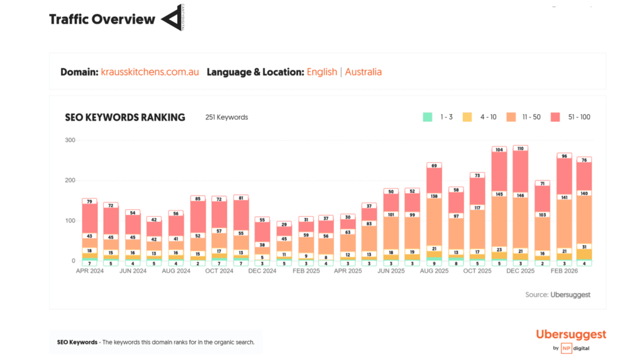Click the APR 2025 axis label
This screenshot has height=362, width=644.
coord(348,271)
